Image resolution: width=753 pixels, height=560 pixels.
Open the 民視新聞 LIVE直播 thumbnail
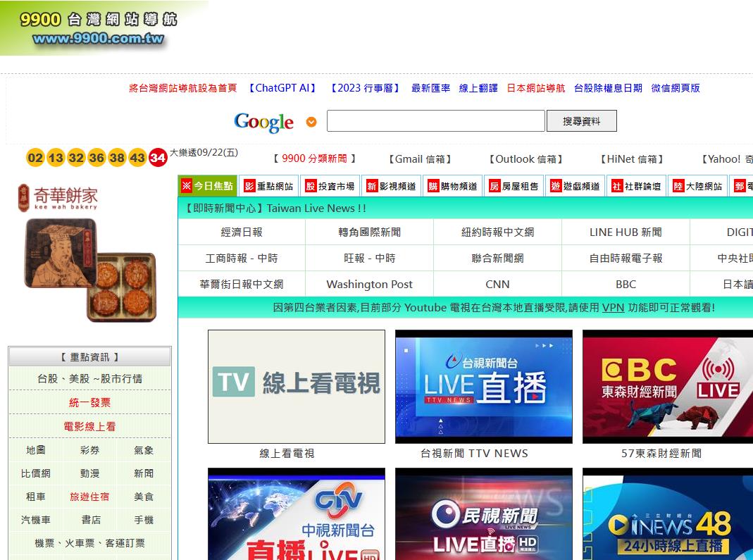click(x=484, y=514)
